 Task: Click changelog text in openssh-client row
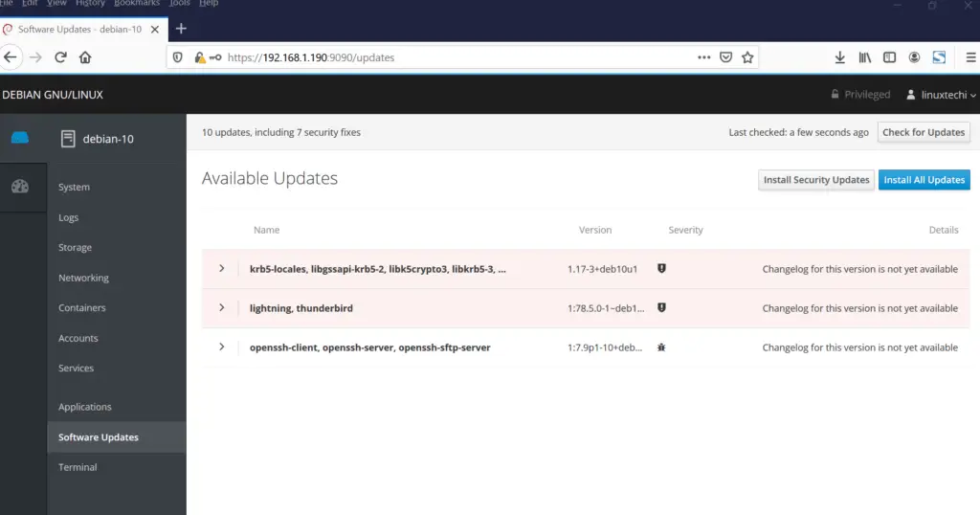(859, 347)
